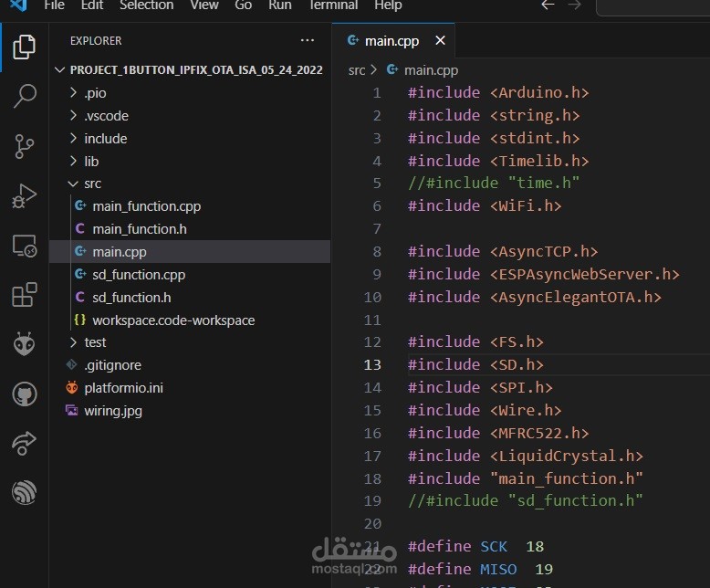Click line number 13 in the gutter
This screenshot has width=710, height=588.
click(372, 364)
